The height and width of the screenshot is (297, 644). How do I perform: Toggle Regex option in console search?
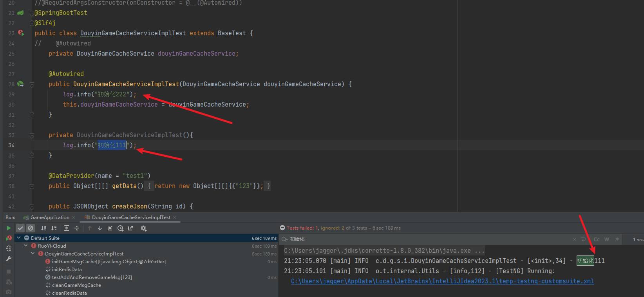pyautogui.click(x=617, y=239)
